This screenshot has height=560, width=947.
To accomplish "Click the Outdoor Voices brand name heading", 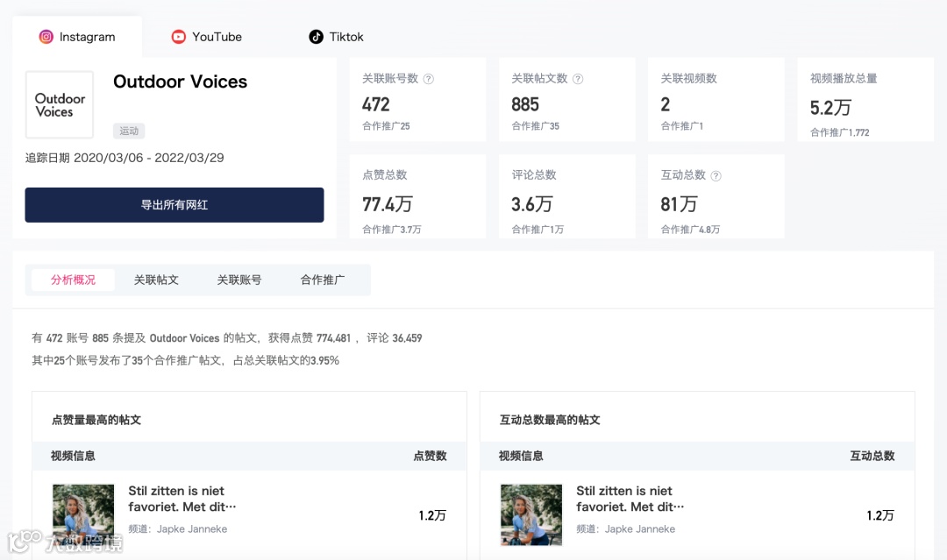I will click(x=180, y=82).
